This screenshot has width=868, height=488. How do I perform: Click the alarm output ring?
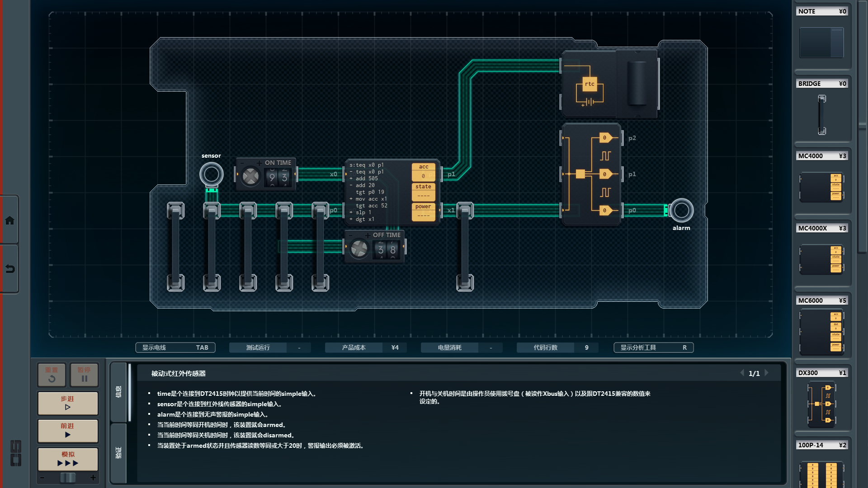click(681, 210)
